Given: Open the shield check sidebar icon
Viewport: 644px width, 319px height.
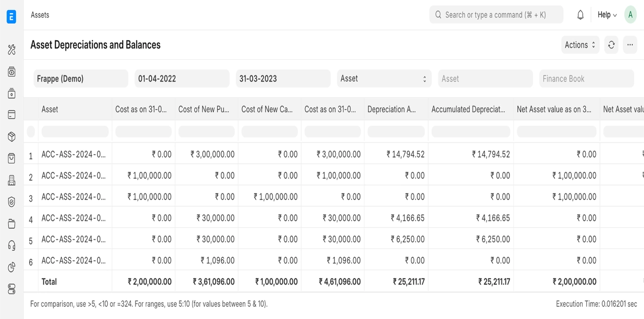Looking at the screenshot, I should point(12,202).
